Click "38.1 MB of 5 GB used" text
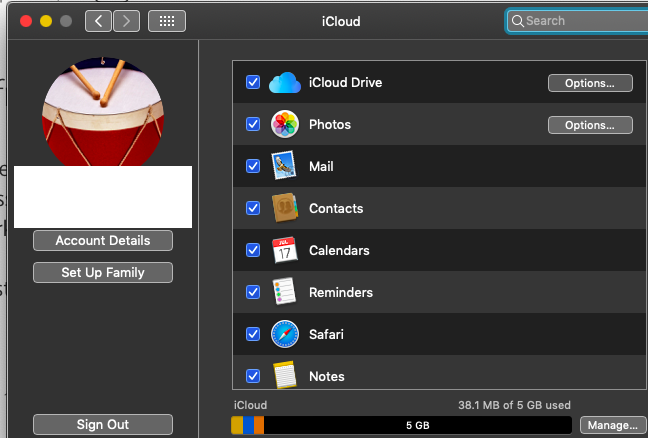 click(514, 405)
